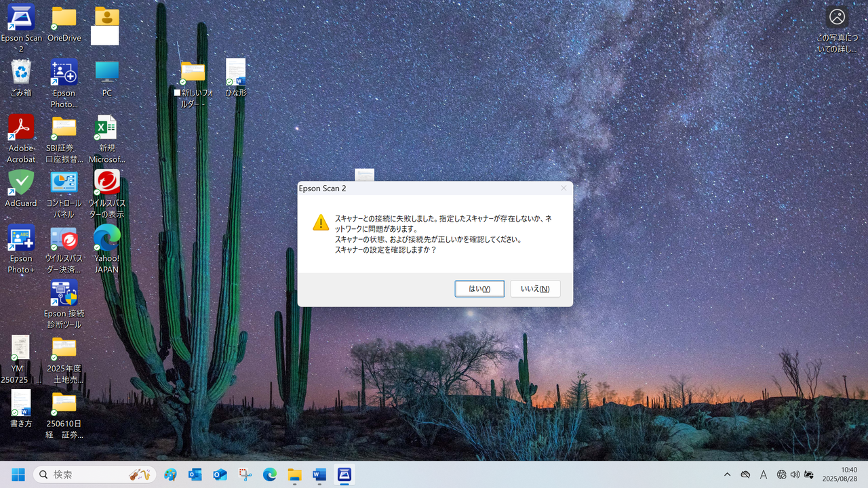Click the taskbar 検索 search box
Viewport: 868px width, 488px height.
(x=95, y=474)
